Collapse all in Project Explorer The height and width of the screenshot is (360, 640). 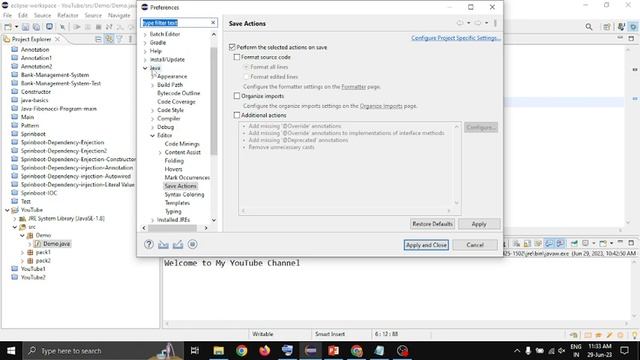(98, 39)
